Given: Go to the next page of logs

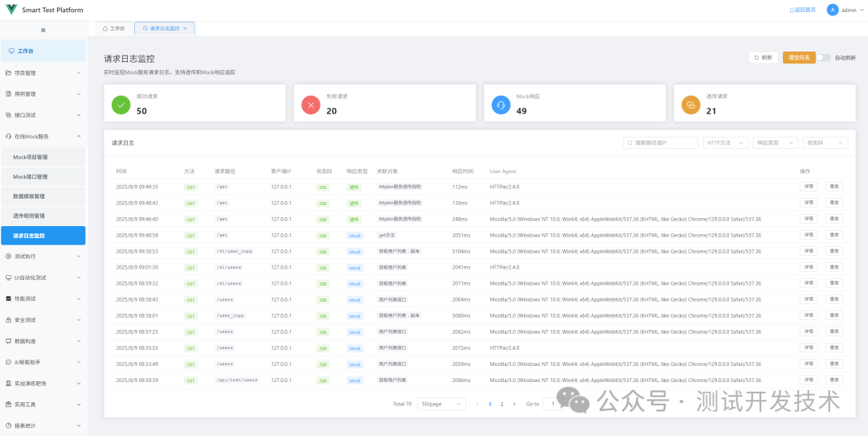Looking at the screenshot, I should tap(514, 404).
